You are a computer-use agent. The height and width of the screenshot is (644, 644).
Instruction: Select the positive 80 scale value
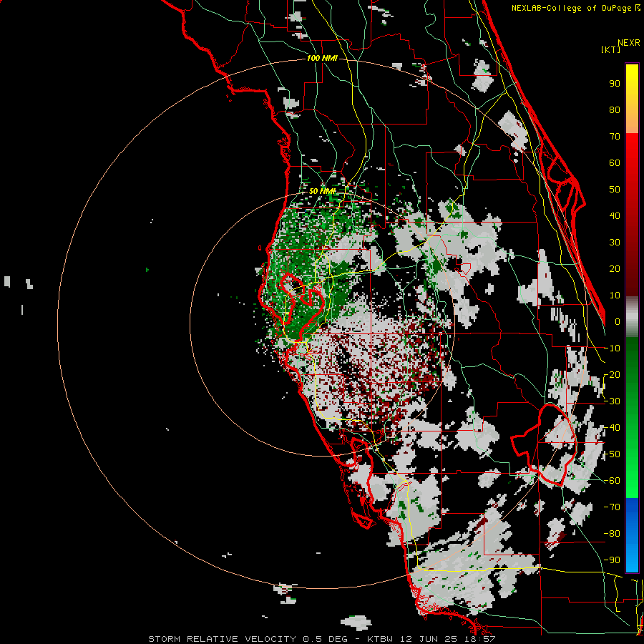(615, 109)
